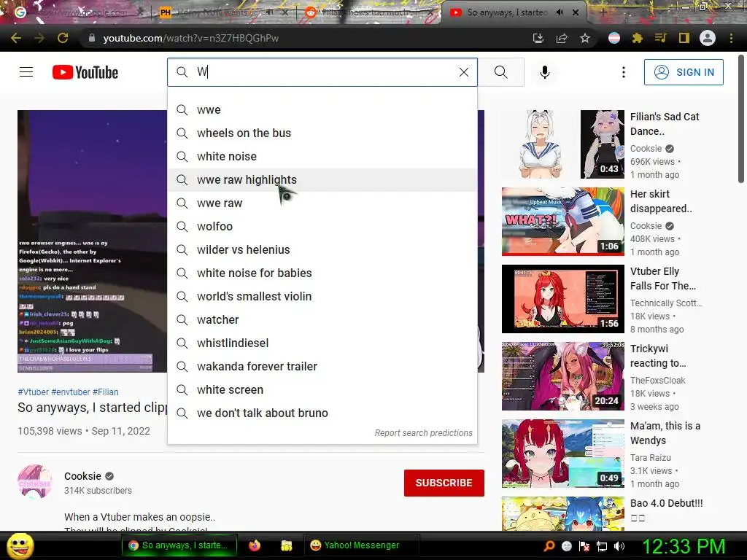This screenshot has width=747, height=560.
Task: Click the #envtuber hashtag link
Action: pos(71,392)
